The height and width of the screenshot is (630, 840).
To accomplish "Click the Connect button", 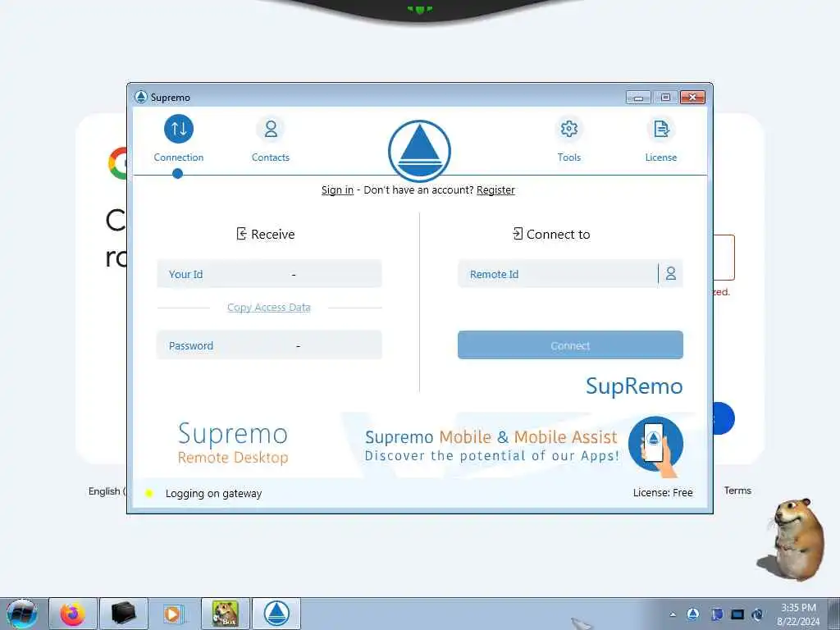I will tap(570, 345).
